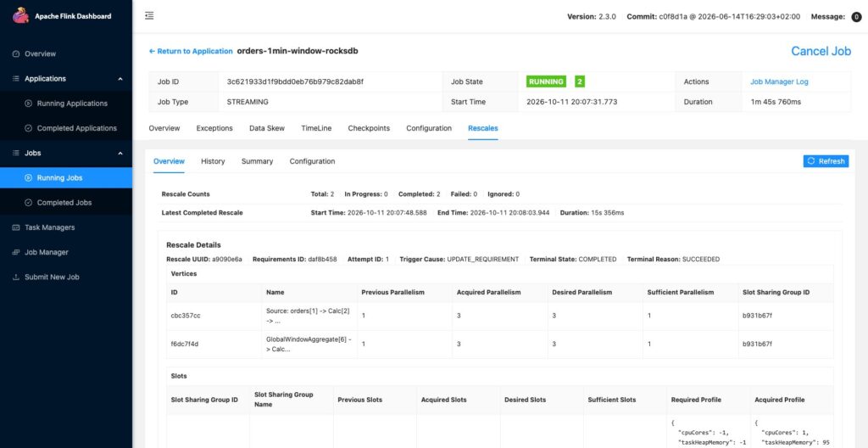Click the RUNNING job state badge
The width and height of the screenshot is (868, 448).
click(546, 81)
